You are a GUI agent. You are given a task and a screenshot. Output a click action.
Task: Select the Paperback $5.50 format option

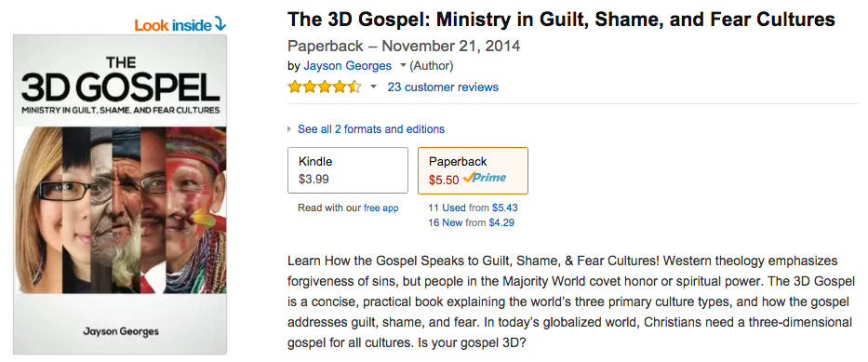click(x=473, y=170)
